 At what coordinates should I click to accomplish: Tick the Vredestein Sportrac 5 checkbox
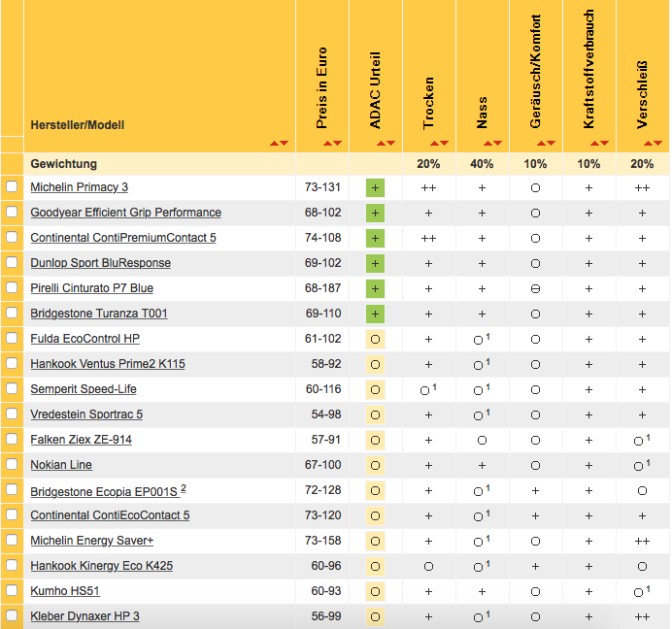point(12,414)
